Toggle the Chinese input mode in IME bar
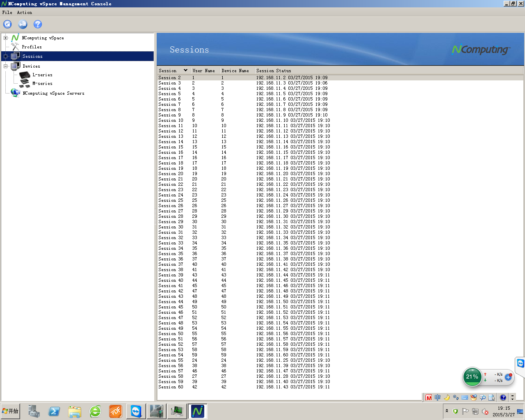 pyautogui.click(x=438, y=397)
